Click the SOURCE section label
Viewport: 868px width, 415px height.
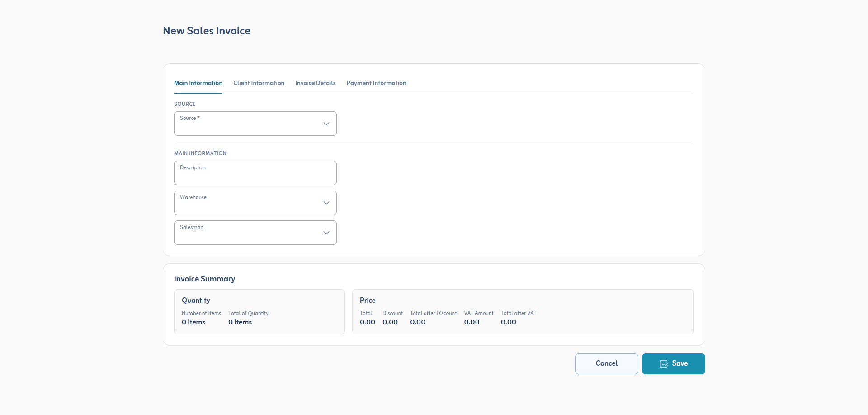185,104
